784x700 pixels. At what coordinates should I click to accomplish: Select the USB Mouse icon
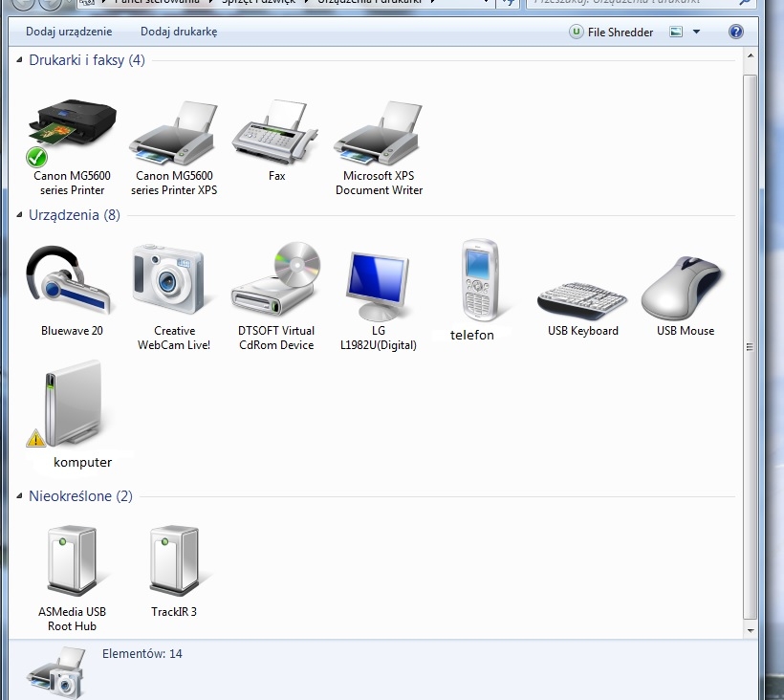[683, 288]
